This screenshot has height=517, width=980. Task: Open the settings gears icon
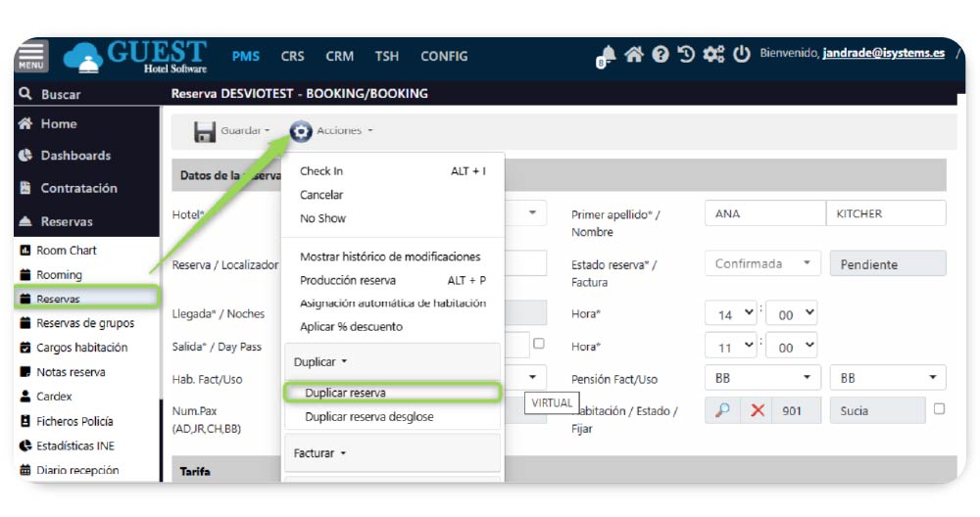713,55
